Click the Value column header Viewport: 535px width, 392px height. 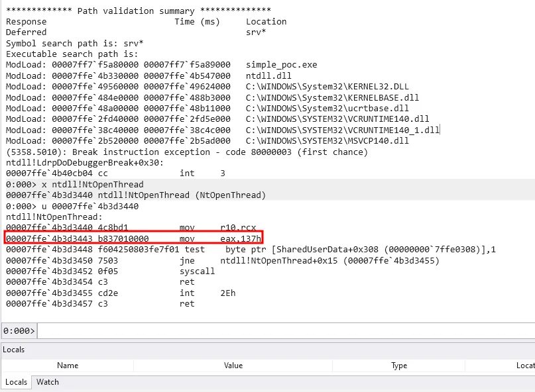[233, 365]
